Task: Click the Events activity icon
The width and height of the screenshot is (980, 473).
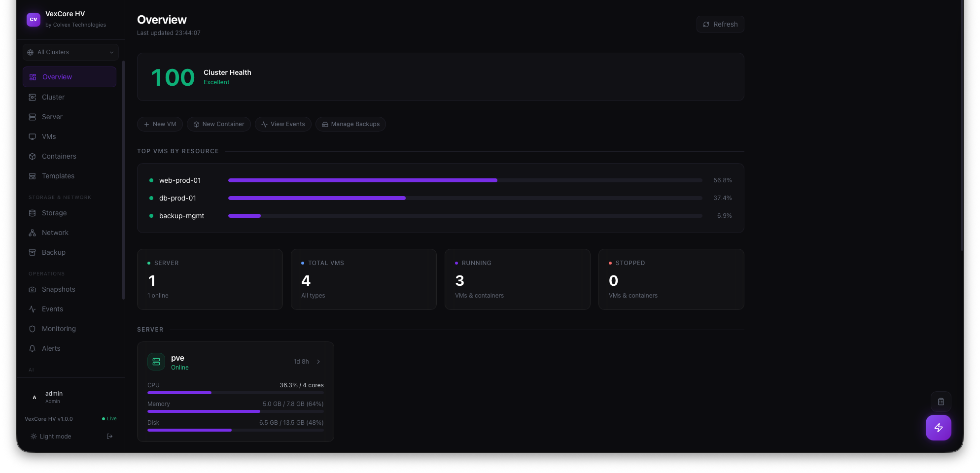Action: coord(32,309)
